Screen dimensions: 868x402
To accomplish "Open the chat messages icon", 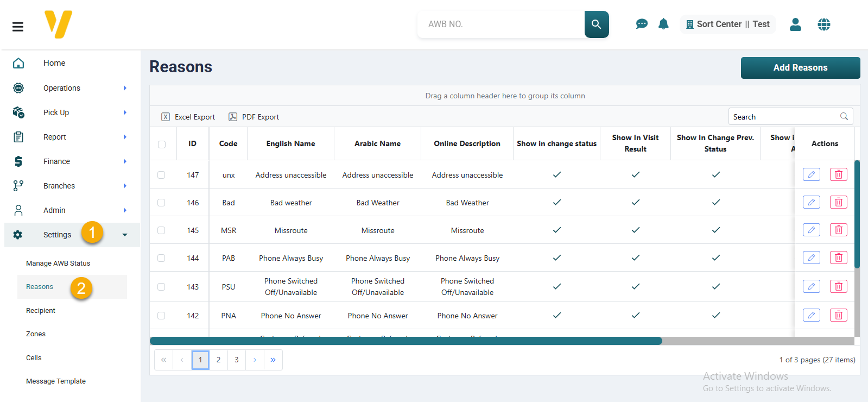I will 641,24.
